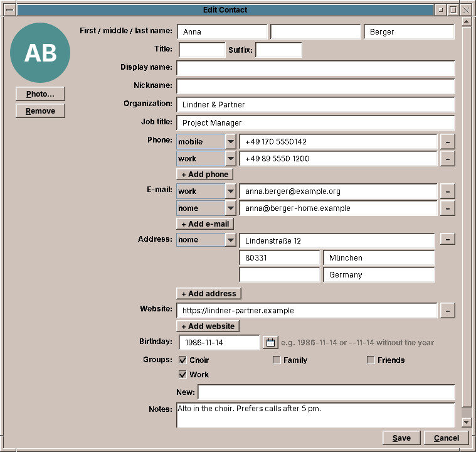Remove the anna@berger-home.example e-mail row

click(447, 208)
